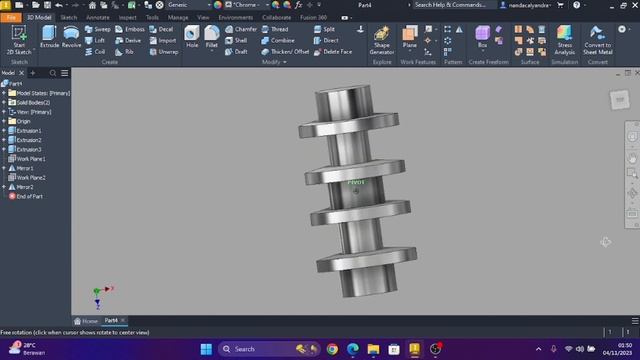Create a work Plane
The width and height of the screenshot is (640, 360).
409,37
